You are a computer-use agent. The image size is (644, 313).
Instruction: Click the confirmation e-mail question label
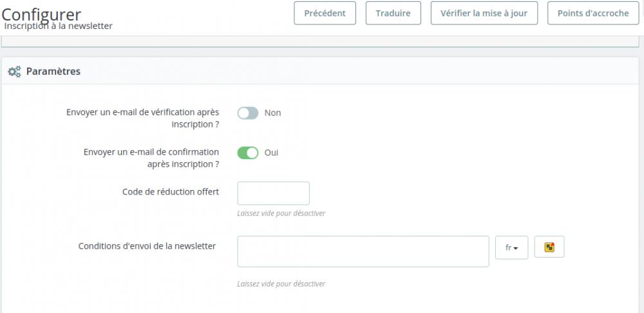(151, 158)
